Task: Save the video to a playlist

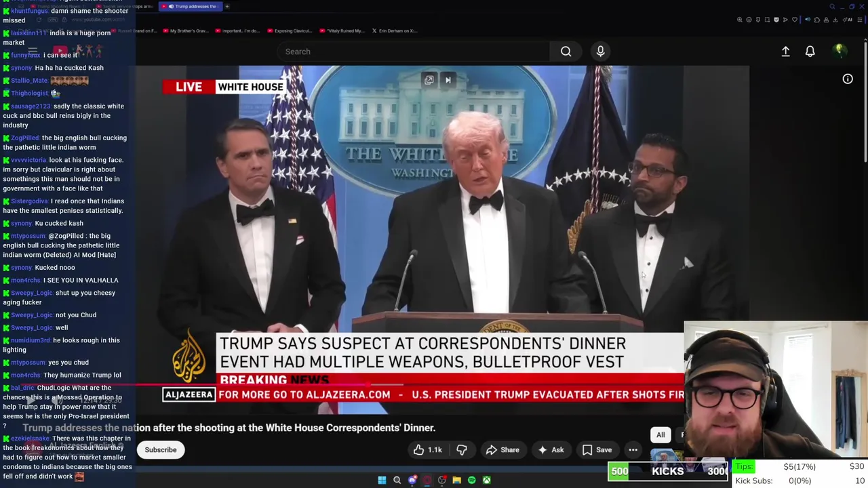Action: (x=597, y=450)
